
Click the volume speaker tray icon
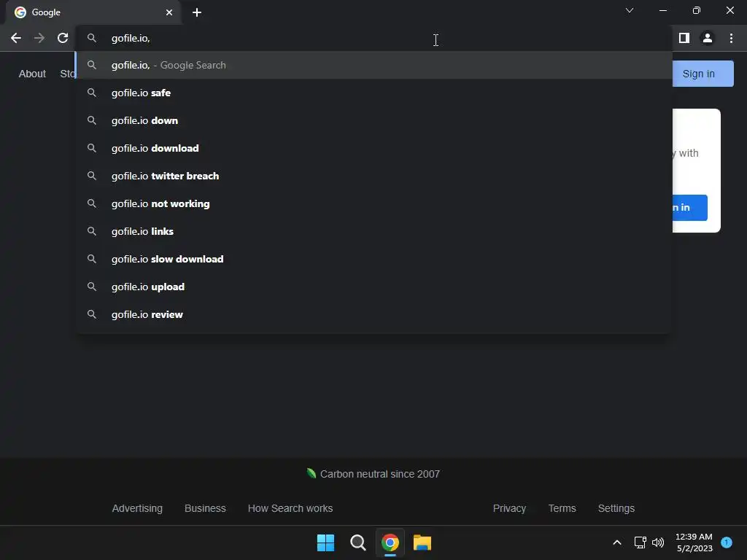click(x=658, y=542)
